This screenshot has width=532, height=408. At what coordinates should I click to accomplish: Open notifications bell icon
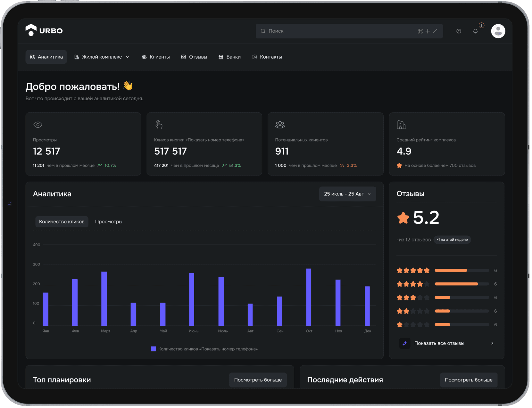[475, 31]
